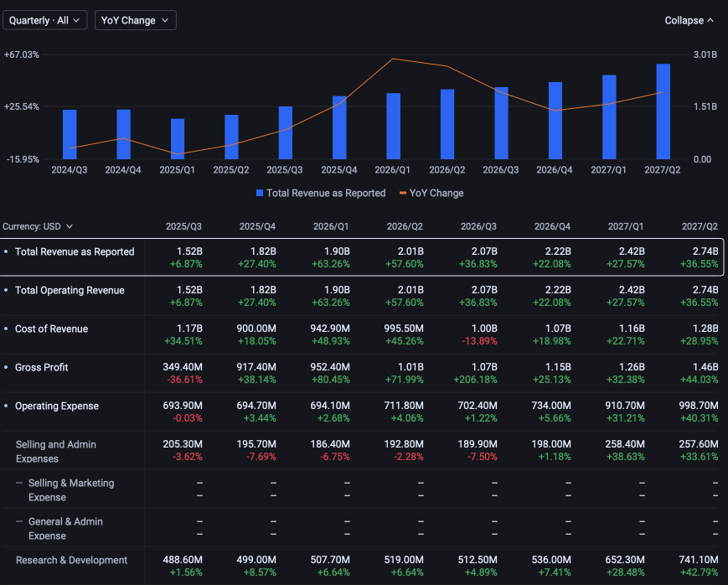Image resolution: width=728 pixels, height=585 pixels.
Task: Click Cost of Revenue -13.89% value
Action: (x=479, y=341)
